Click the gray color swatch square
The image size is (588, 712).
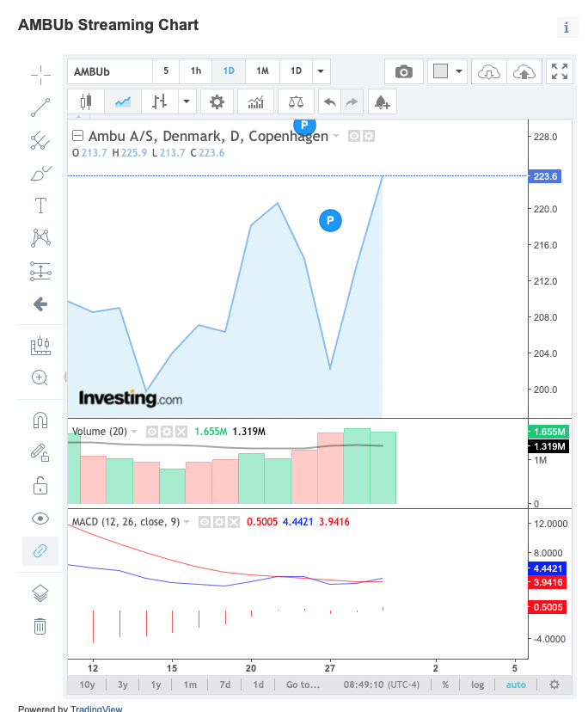pyautogui.click(x=440, y=71)
